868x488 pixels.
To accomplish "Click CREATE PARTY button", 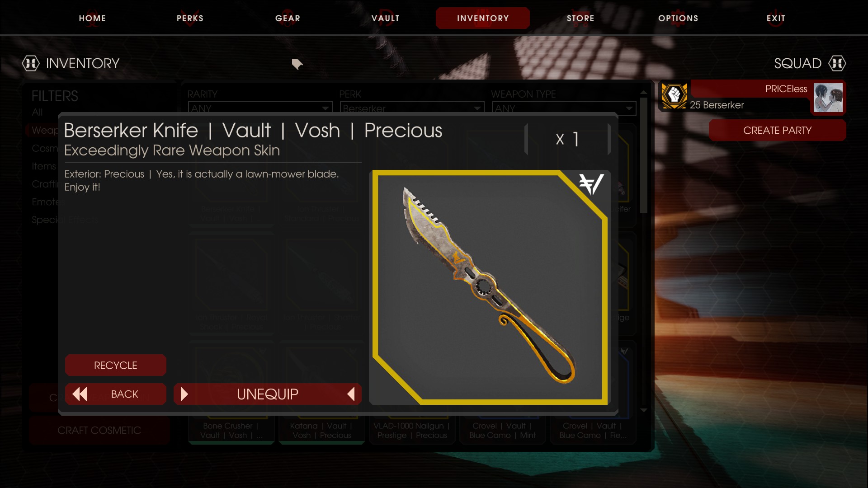I will (777, 130).
